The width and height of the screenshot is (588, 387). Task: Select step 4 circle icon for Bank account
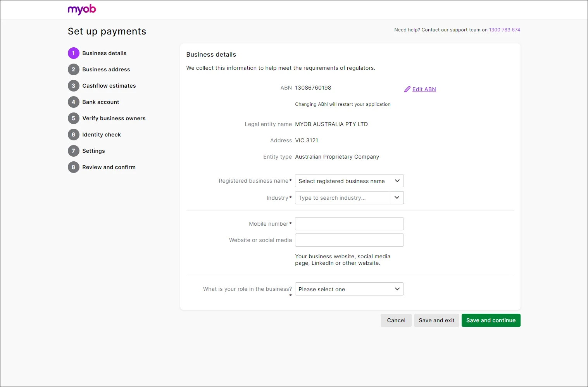[74, 102]
